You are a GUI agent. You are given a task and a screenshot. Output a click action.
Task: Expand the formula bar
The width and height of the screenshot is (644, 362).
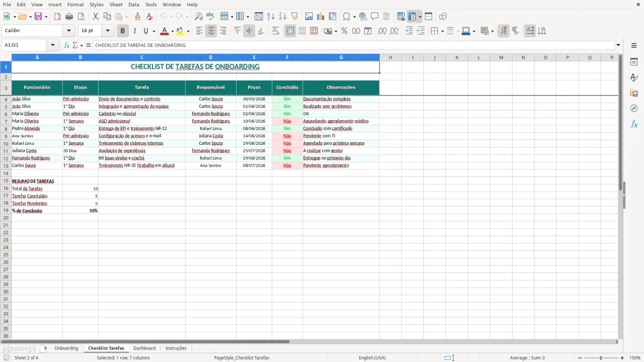tap(618, 46)
